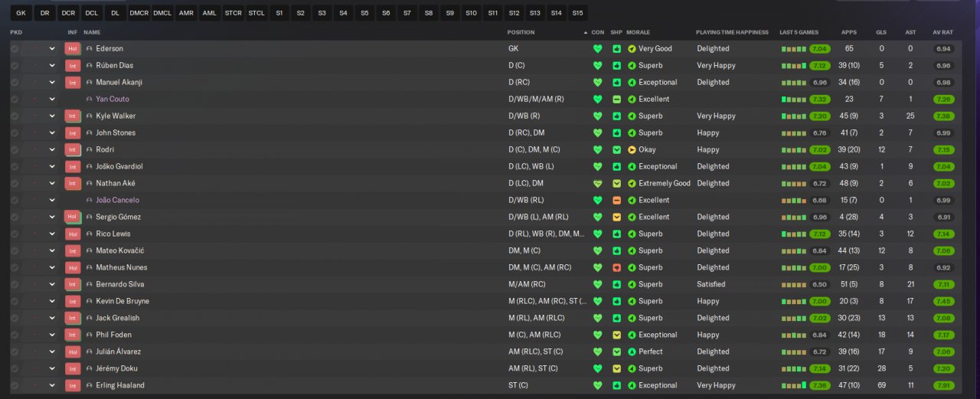Click Sergio Gómez's Hol info badge
Screen dimensions: 980x399
click(73, 217)
